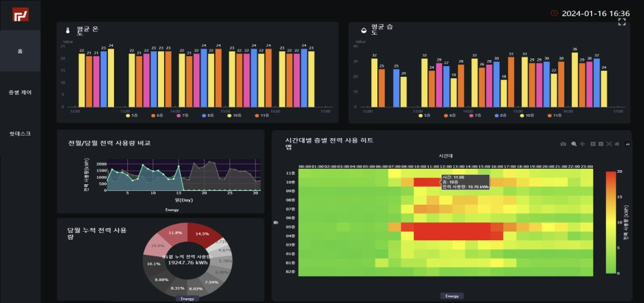Open the 핫데스크 menu item

click(20, 134)
